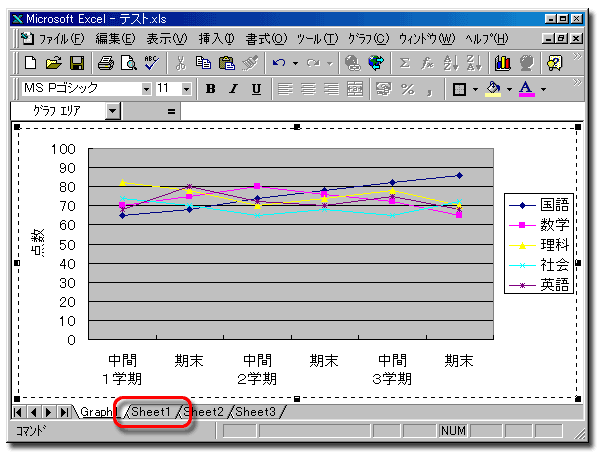600x456 pixels.
Task: Toggle Align Left
Action: (x=285, y=89)
